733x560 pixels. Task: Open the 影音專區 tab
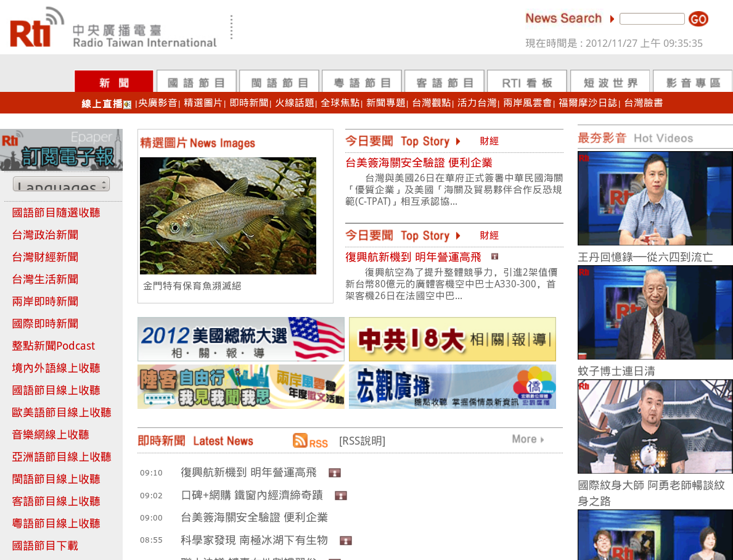(x=693, y=82)
